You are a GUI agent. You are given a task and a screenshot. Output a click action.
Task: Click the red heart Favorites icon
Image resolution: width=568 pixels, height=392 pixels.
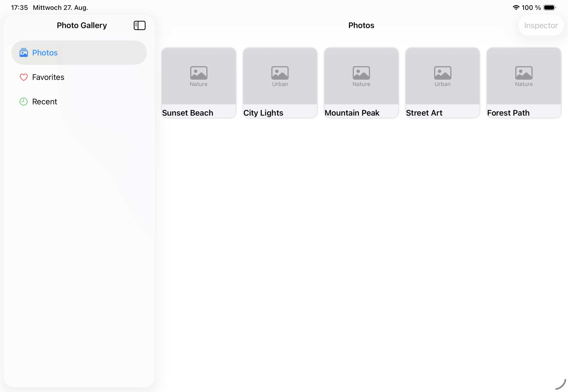click(x=24, y=77)
